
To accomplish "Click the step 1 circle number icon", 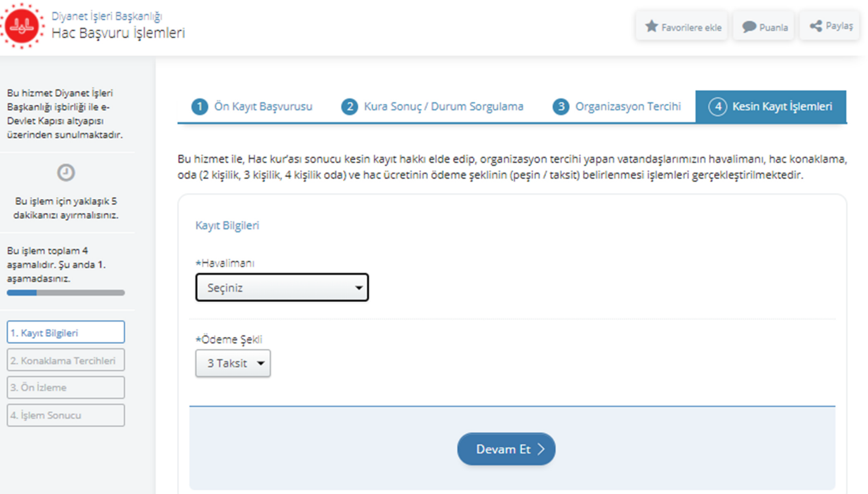I will click(199, 106).
